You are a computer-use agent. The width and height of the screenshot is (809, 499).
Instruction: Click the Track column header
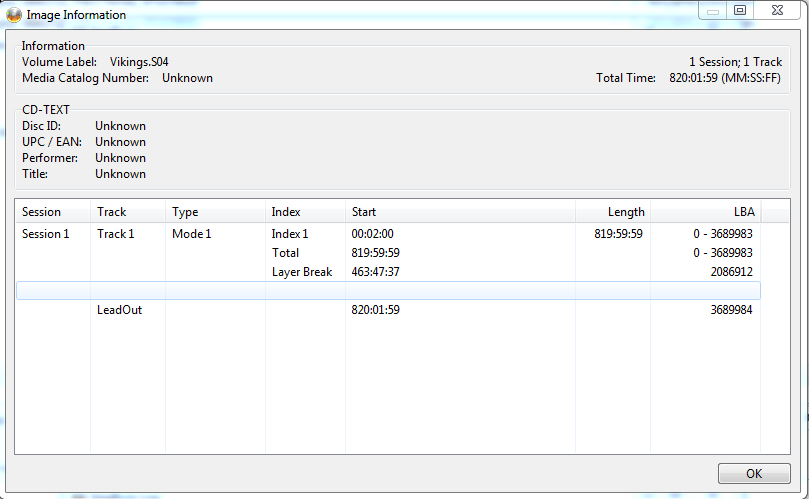point(128,212)
